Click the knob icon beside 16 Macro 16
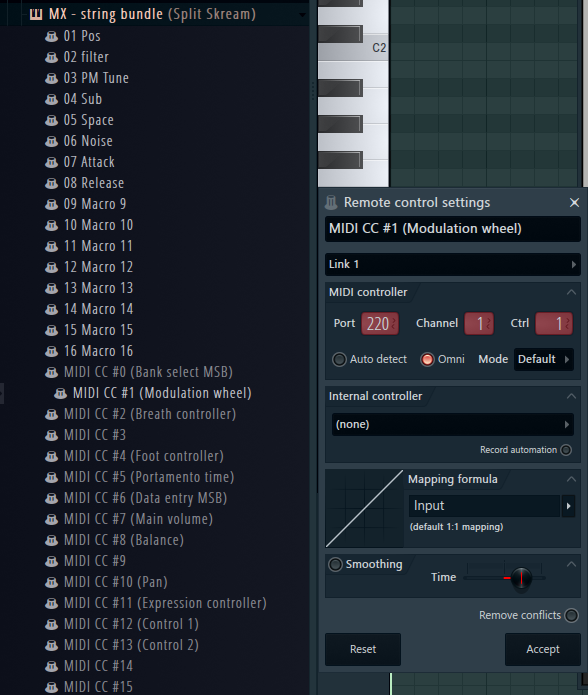Screen dimensions: 588x695 coord(51,351)
